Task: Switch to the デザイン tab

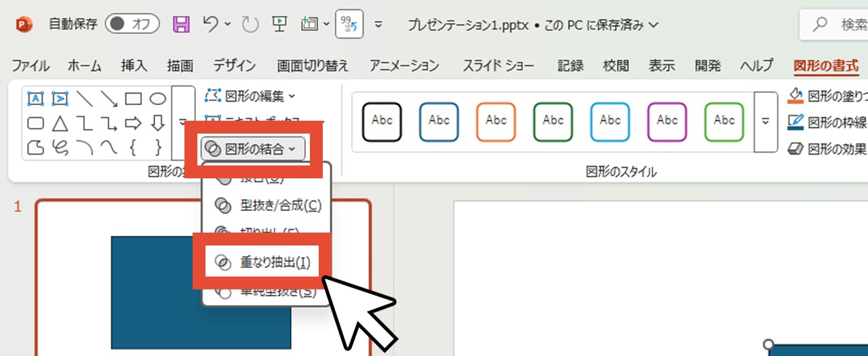Action: (235, 66)
